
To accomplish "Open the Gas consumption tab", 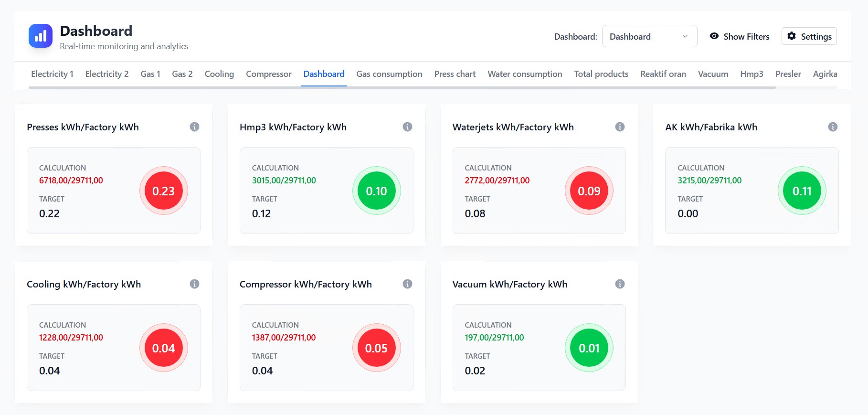I will pos(389,74).
